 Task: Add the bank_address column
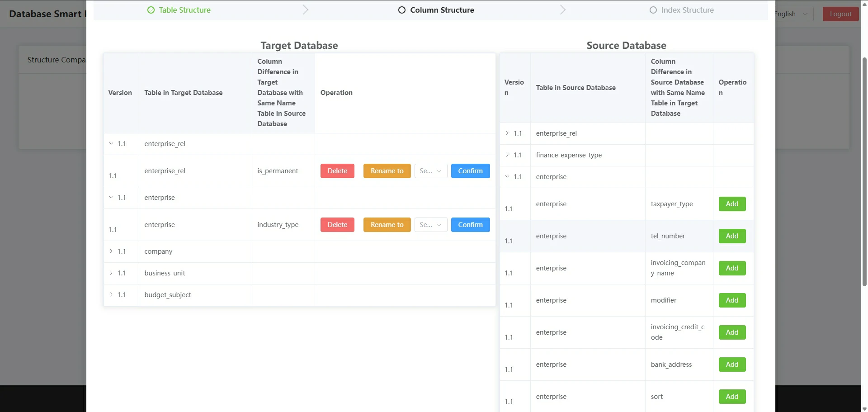click(x=732, y=365)
